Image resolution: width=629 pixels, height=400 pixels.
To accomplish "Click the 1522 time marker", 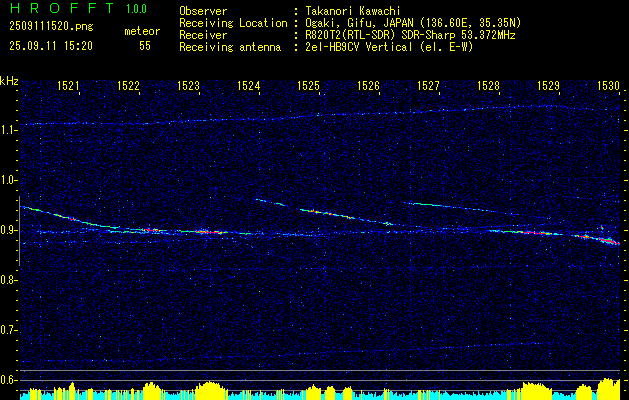I will (128, 85).
